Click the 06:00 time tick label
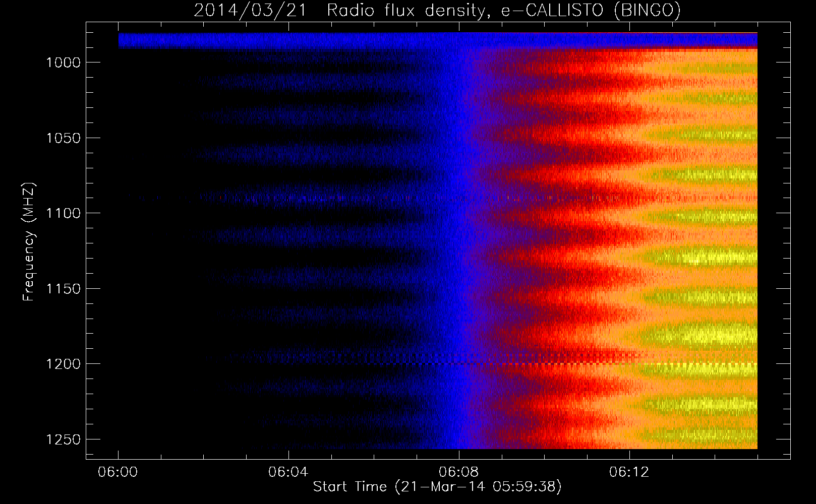The height and width of the screenshot is (504, 816). (118, 472)
